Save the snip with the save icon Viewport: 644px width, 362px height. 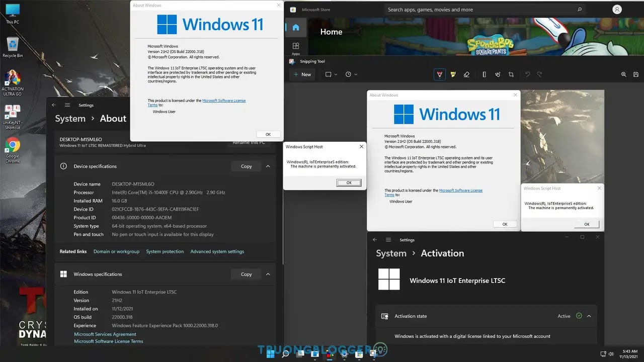[x=636, y=74]
